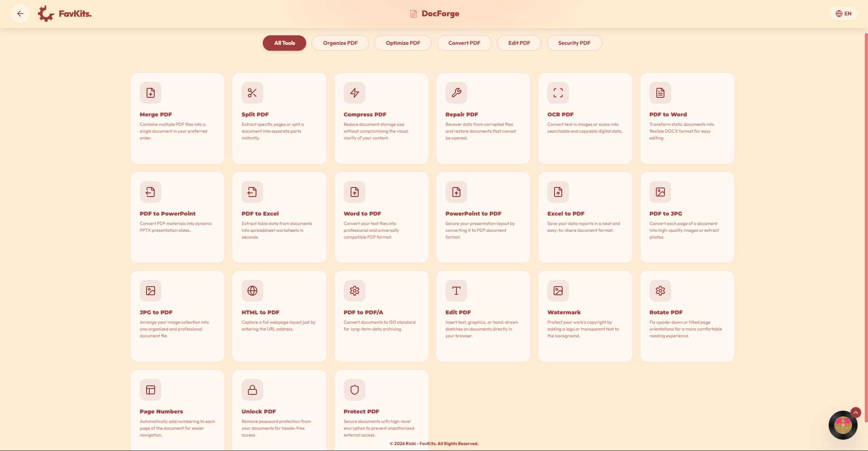868x451 pixels.
Task: Click the PDF to Excel export icon
Action: [252, 192]
